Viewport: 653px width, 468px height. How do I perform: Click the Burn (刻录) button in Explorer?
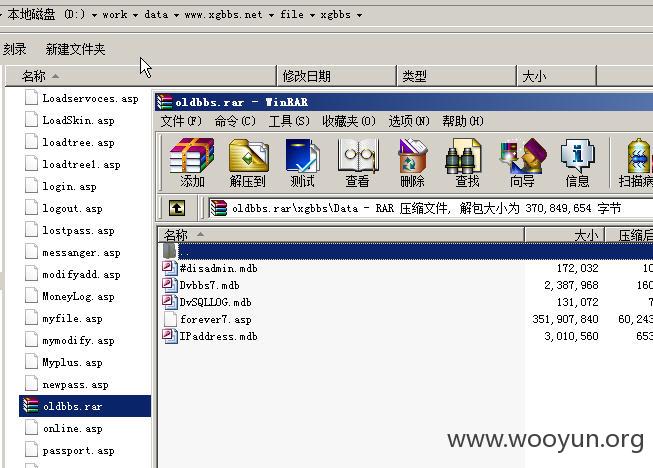(15, 49)
